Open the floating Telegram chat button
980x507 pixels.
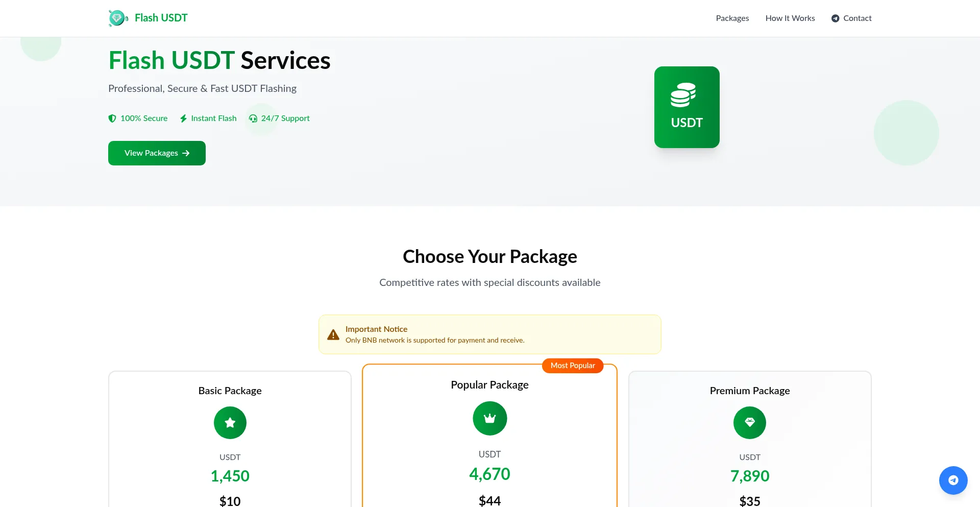pos(953,480)
